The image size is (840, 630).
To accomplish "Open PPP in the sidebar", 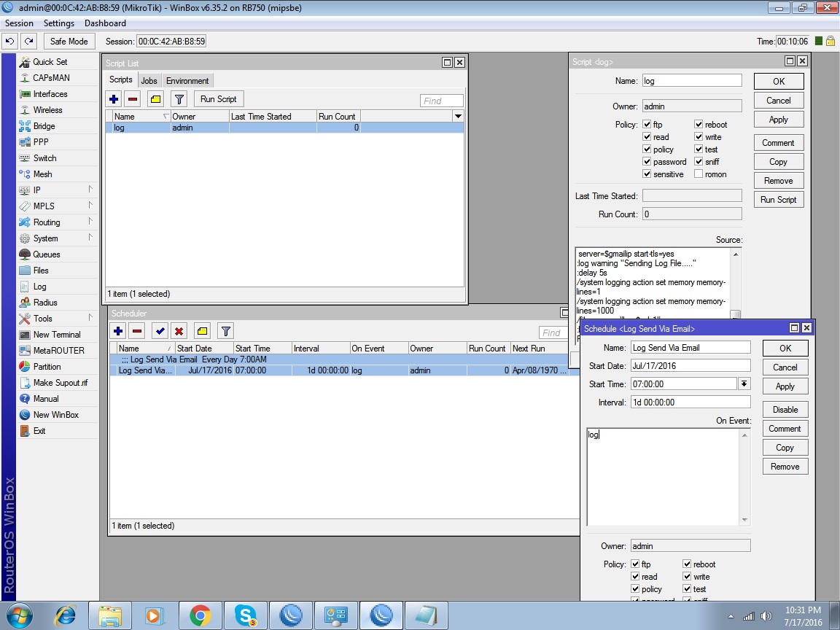I will click(41, 142).
